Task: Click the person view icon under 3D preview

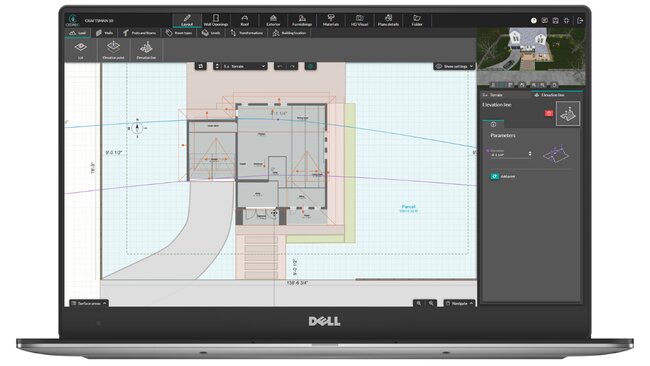Action: point(493,85)
